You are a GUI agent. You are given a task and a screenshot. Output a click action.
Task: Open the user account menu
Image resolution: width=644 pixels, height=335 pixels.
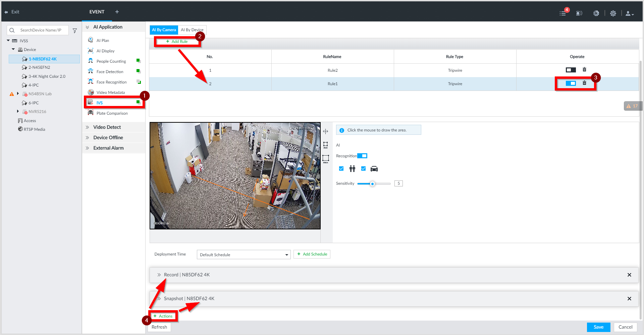point(630,13)
